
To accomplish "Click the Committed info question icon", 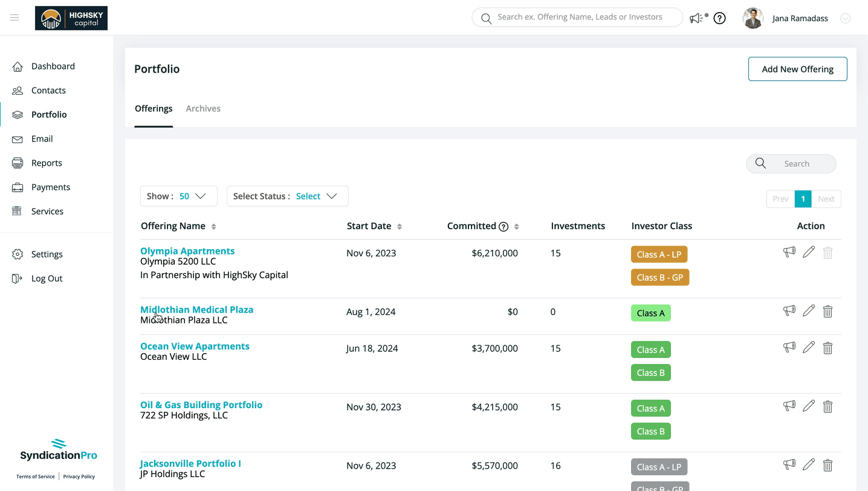I will 504,226.
